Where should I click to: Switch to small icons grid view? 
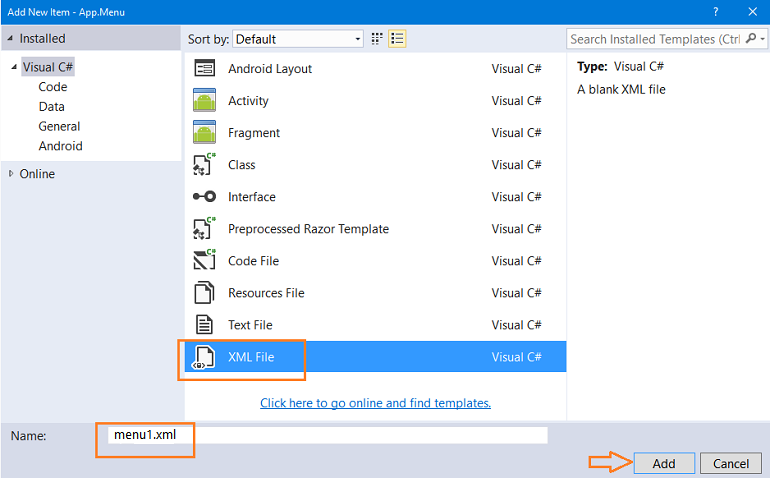(377, 39)
